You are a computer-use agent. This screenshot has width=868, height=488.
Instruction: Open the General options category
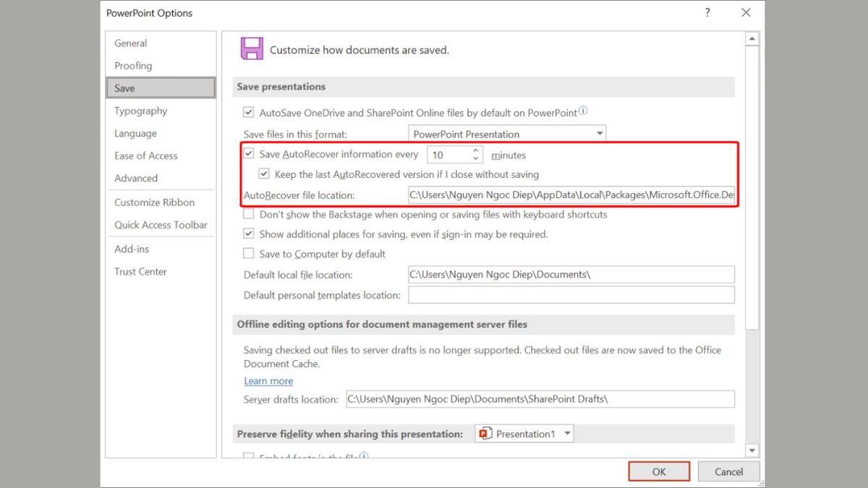coord(161,43)
